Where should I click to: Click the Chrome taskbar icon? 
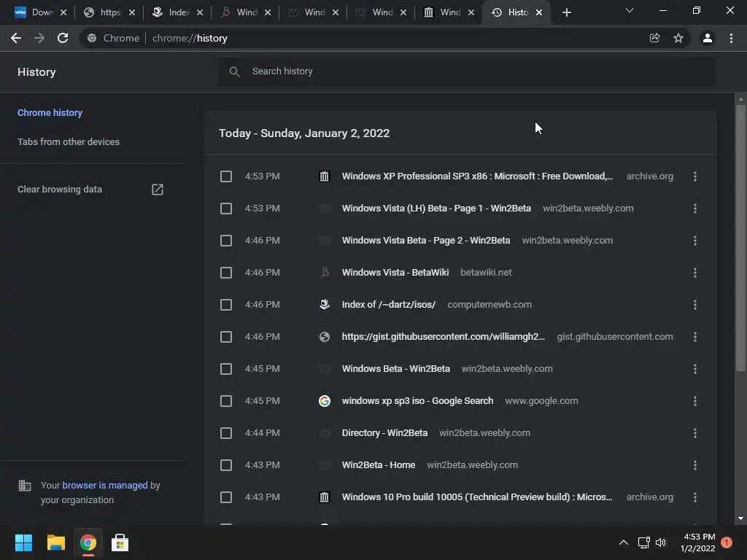click(x=88, y=542)
